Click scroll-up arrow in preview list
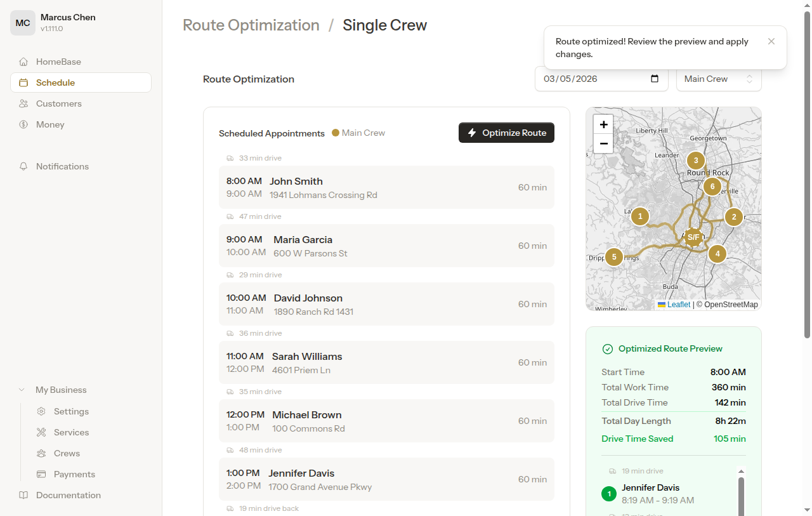Viewport: 812px width, 516px height. pos(741,471)
